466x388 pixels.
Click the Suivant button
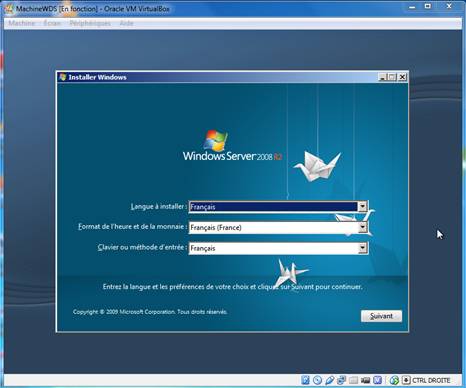[x=381, y=316]
